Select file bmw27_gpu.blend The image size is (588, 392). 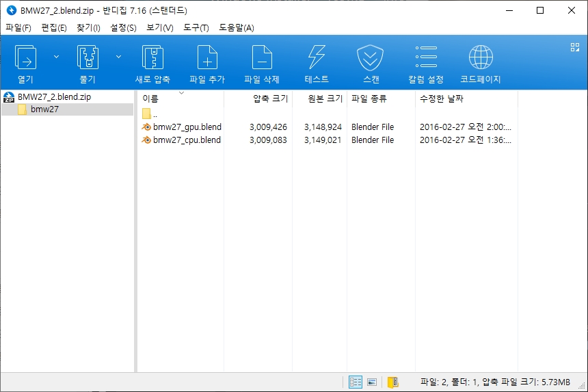pyautogui.click(x=187, y=127)
